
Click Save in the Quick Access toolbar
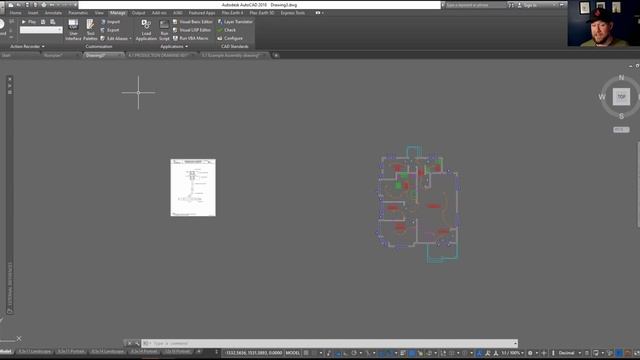pos(27,5)
